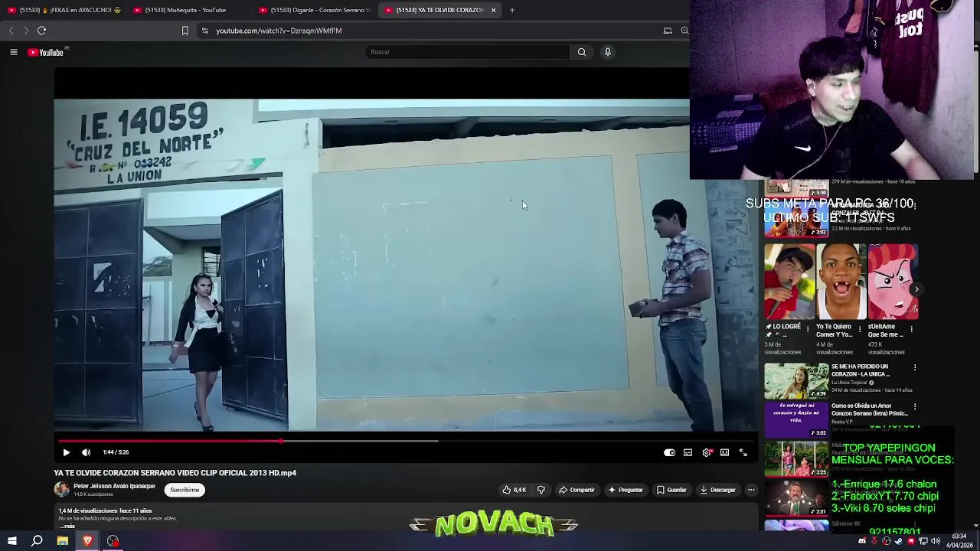This screenshot has height=551, width=980.
Task: Go to the YouTube home logo
Action: tap(45, 52)
